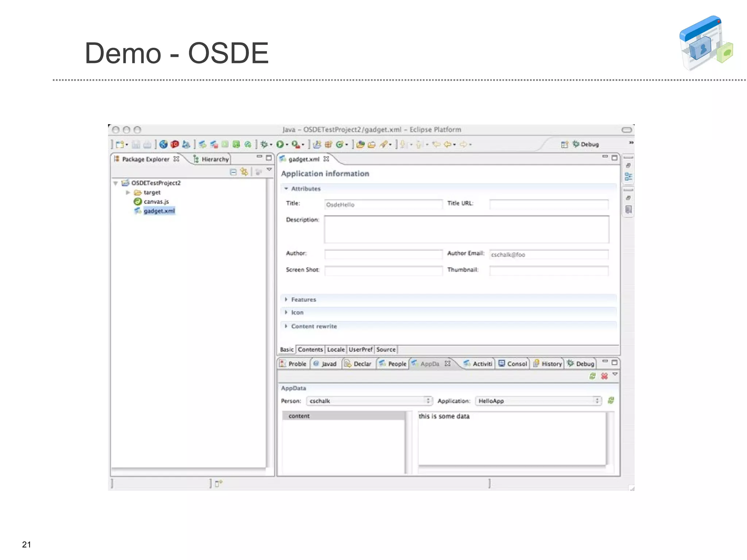
Task: Click the Description text area
Action: (x=467, y=229)
